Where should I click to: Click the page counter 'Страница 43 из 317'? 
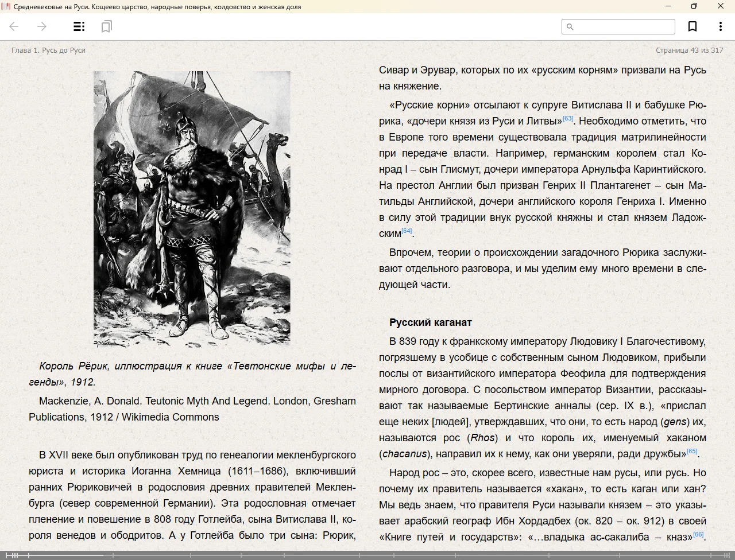(x=689, y=50)
